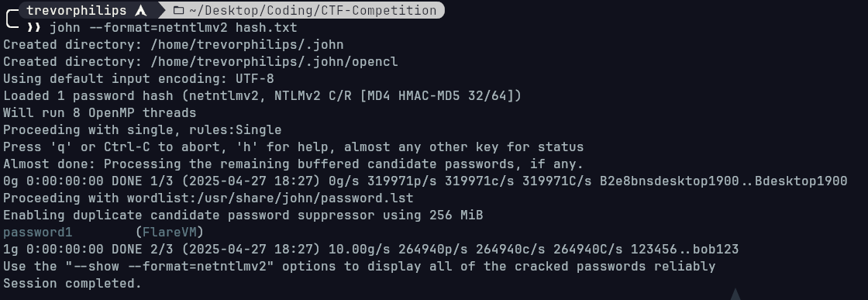Click the typed command 'john --format=netntlmv2 hash.txt'
This screenshot has width=868, height=300.
pos(174,28)
